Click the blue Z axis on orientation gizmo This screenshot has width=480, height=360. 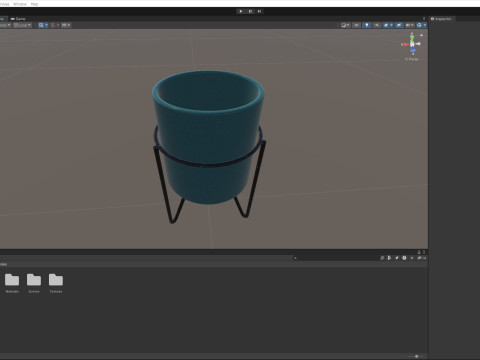point(413,51)
